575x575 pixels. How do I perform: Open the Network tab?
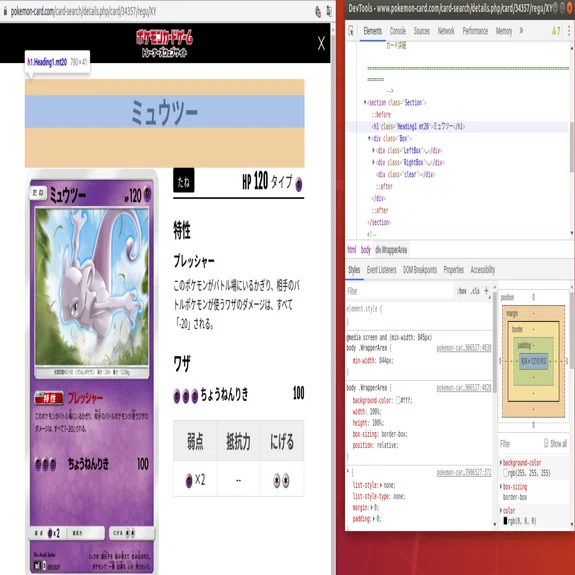click(446, 31)
